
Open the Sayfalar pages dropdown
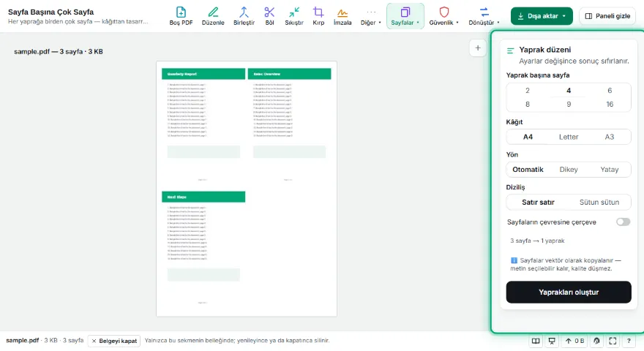(x=405, y=16)
